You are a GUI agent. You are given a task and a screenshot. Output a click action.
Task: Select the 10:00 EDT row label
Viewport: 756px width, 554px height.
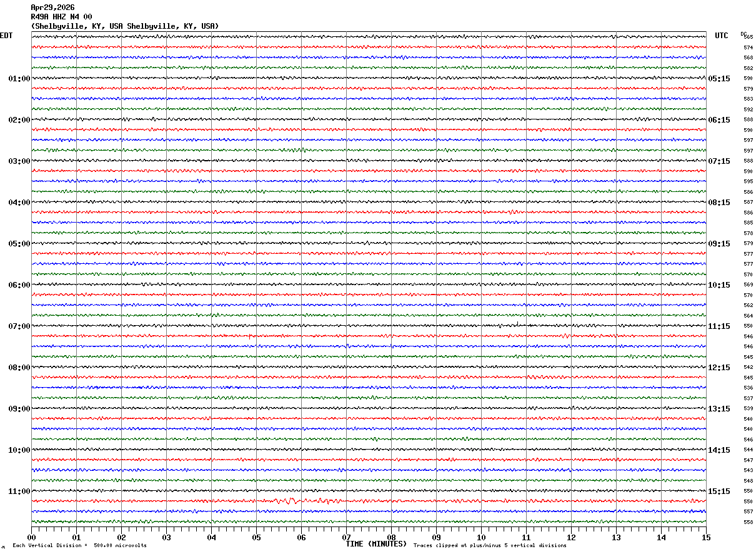click(x=19, y=450)
